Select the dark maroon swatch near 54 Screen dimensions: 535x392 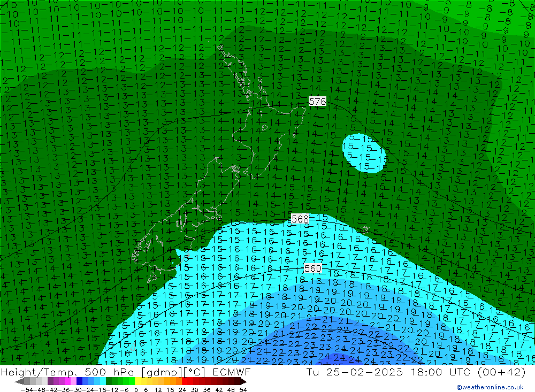pos(237,381)
